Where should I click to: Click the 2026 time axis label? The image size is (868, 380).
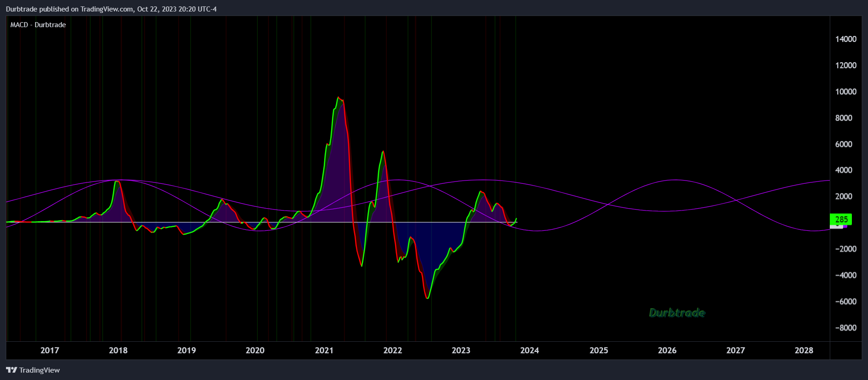[x=667, y=351]
